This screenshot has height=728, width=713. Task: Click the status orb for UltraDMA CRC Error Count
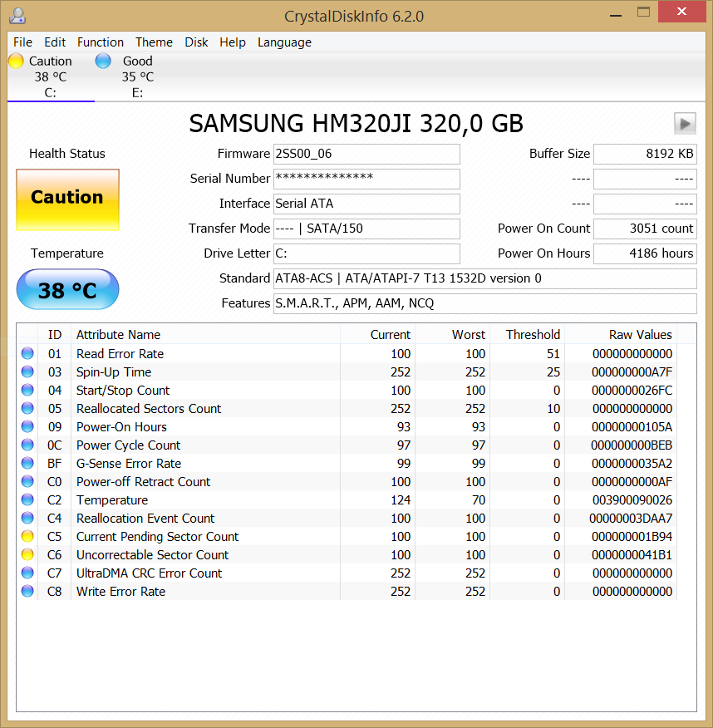point(27,573)
